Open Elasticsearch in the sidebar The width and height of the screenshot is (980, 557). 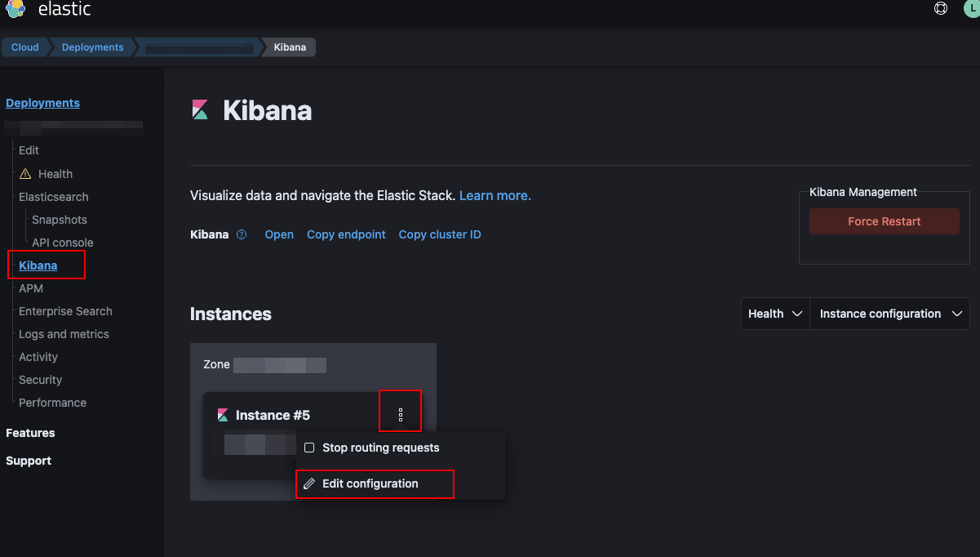(x=54, y=197)
